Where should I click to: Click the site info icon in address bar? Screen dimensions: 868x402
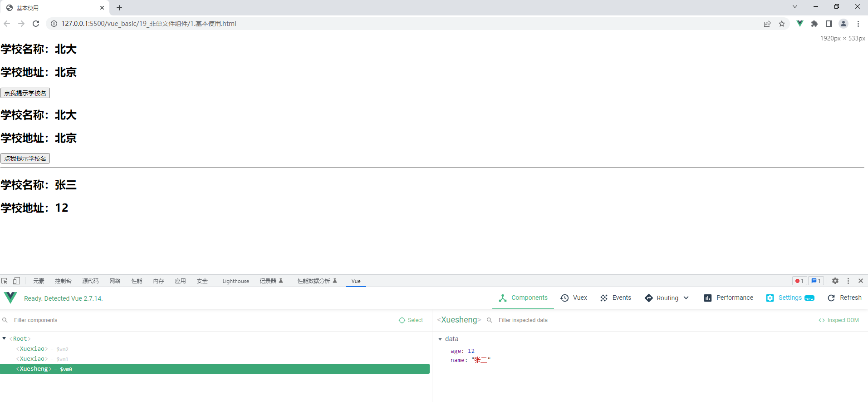[x=54, y=24]
